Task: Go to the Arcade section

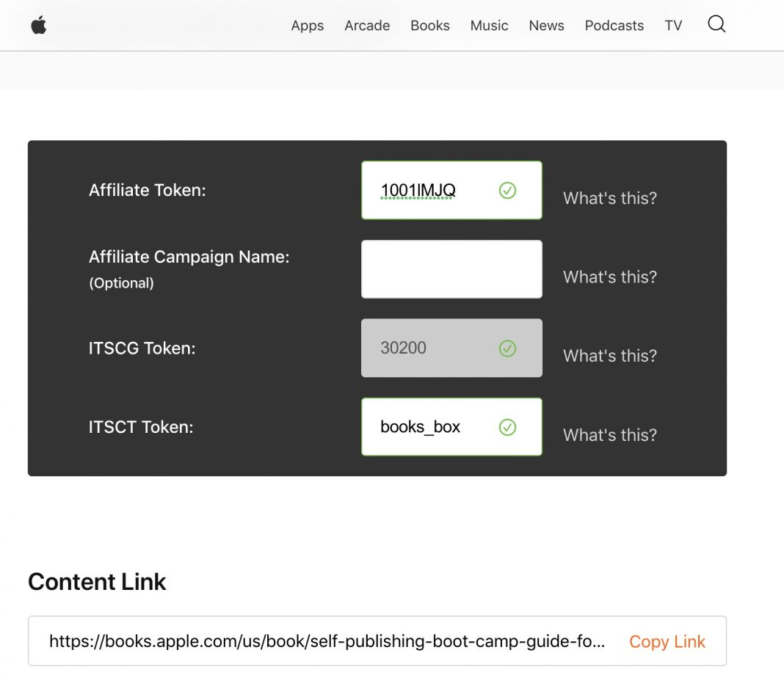Action: (367, 26)
